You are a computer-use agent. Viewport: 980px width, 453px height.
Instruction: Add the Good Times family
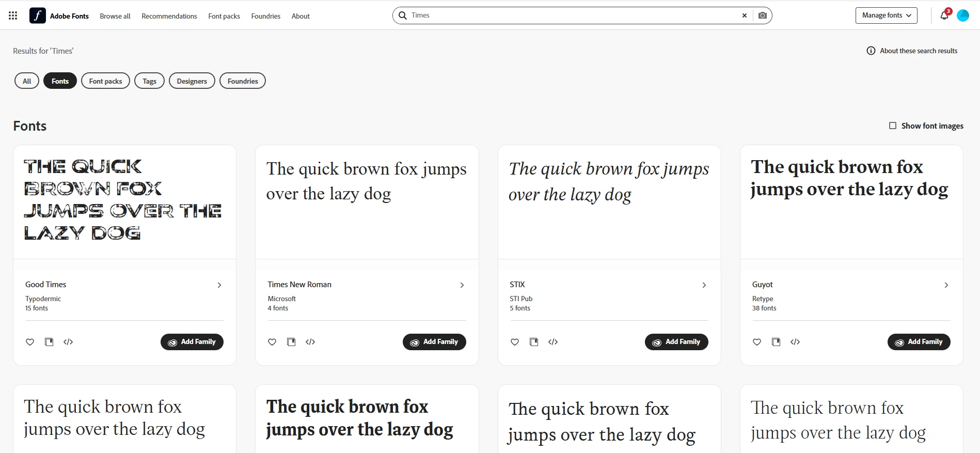[192, 342]
